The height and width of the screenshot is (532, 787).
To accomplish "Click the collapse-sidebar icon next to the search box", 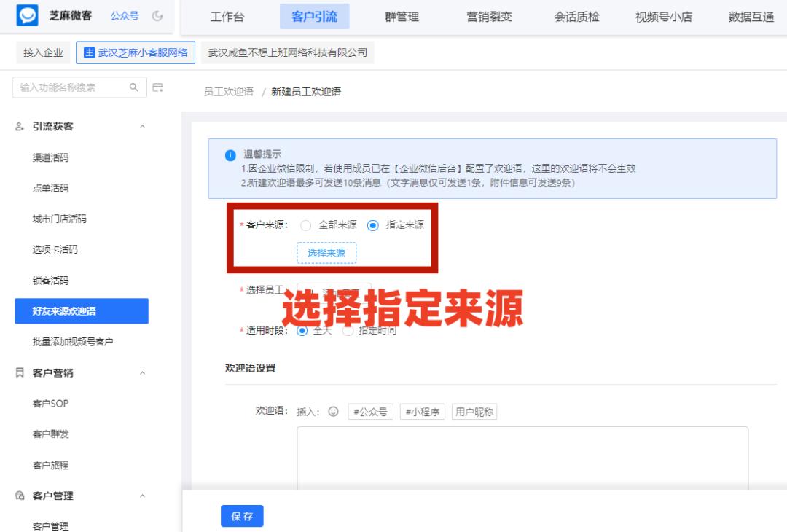I will click(x=157, y=87).
